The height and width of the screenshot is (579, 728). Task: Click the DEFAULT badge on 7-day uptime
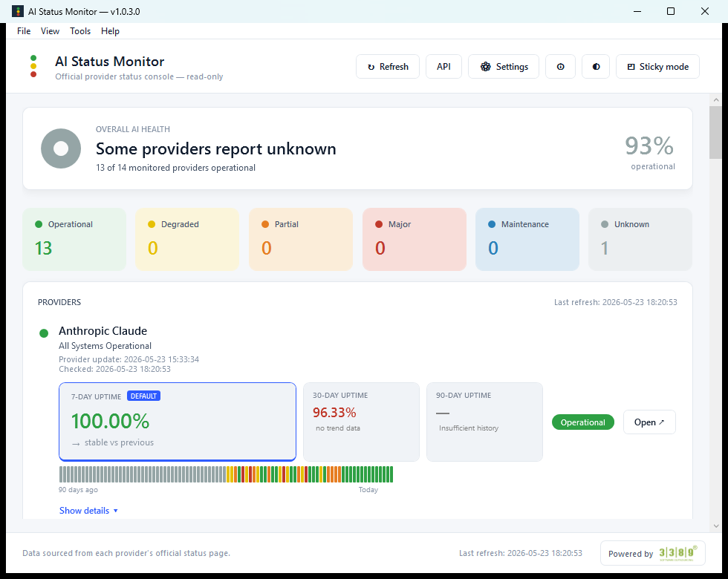(x=143, y=396)
